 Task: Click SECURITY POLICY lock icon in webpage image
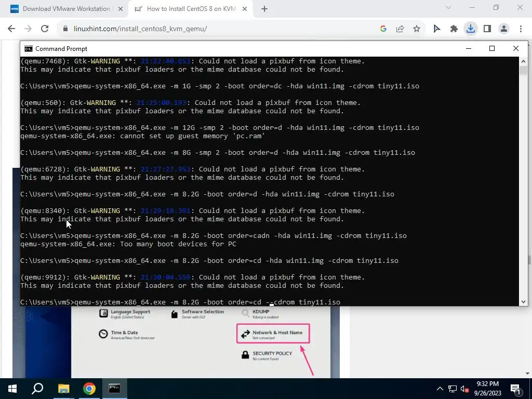[x=245, y=355]
